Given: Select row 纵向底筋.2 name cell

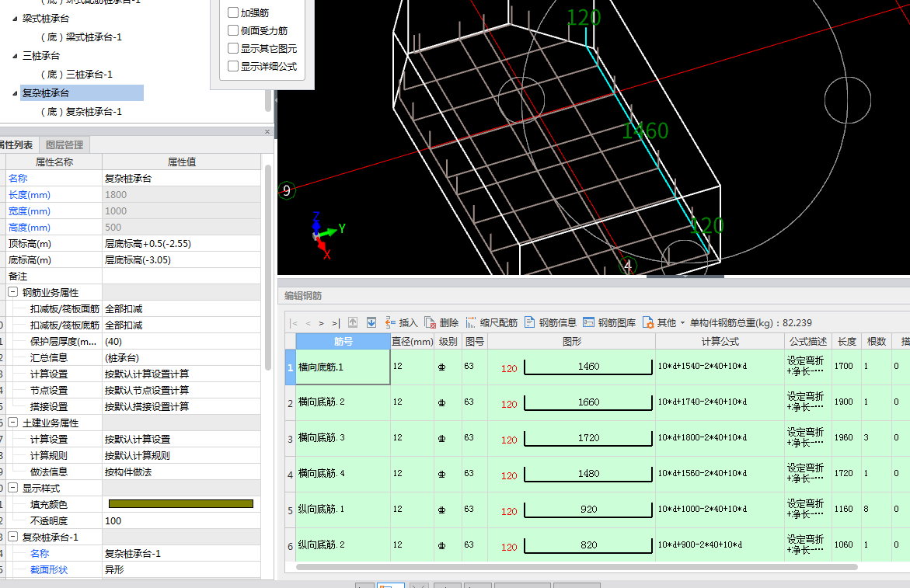Looking at the screenshot, I should pyautogui.click(x=343, y=545).
